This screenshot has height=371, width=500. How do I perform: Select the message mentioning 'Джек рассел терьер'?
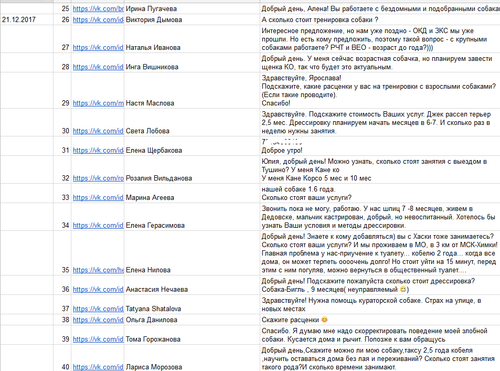click(x=380, y=122)
